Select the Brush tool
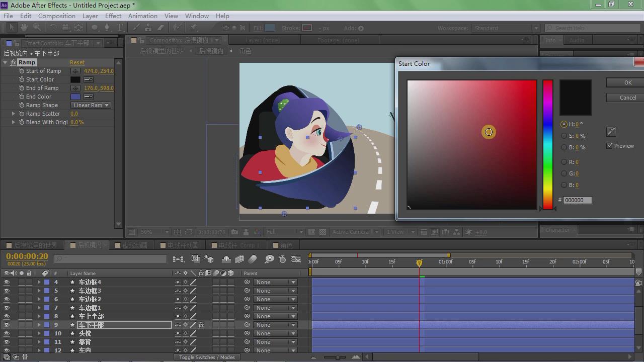This screenshot has width=644, height=362. coord(136,28)
